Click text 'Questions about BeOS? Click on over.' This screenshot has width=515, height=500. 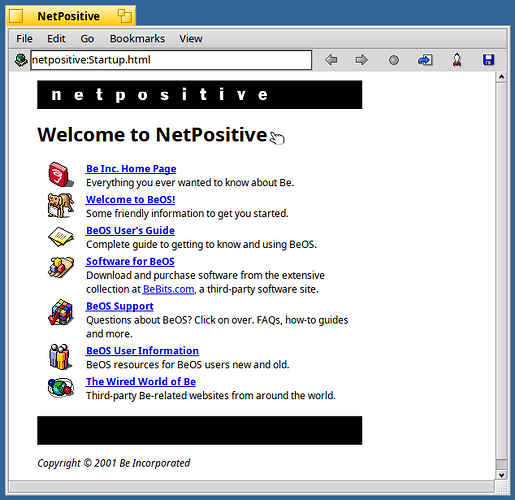click(170, 320)
